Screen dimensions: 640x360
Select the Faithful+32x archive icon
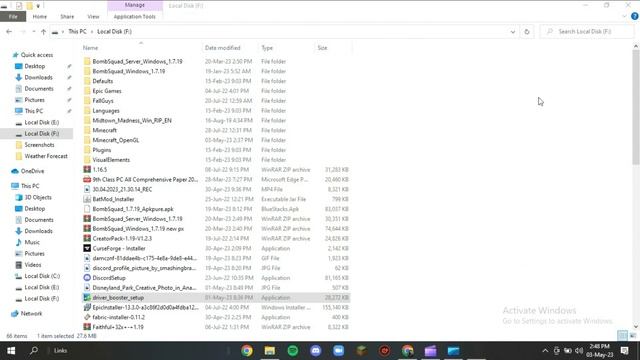pos(87,327)
